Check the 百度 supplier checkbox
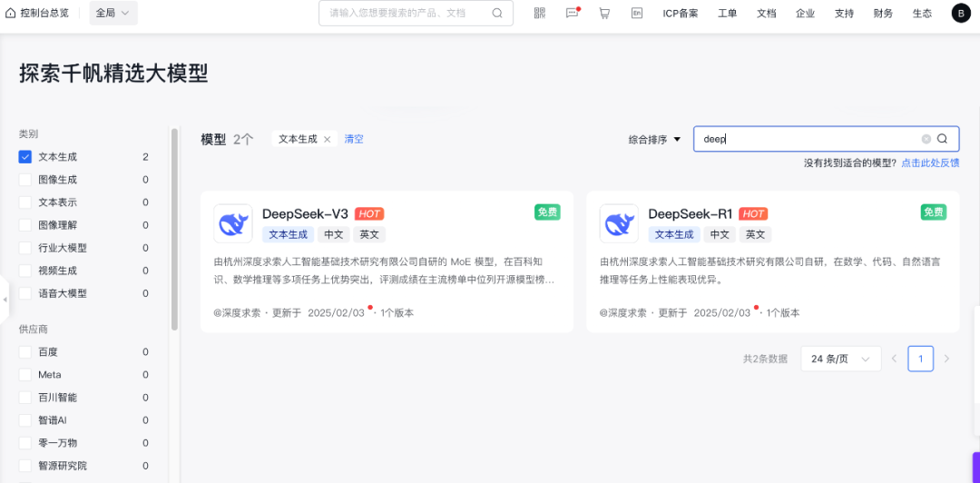The image size is (980, 483). (x=25, y=352)
